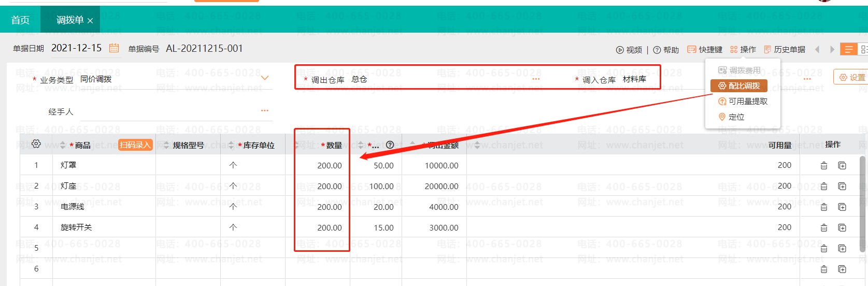Insert a row after 旋转开关
Image resolution: width=868 pixels, height=286 pixels.
click(x=842, y=227)
